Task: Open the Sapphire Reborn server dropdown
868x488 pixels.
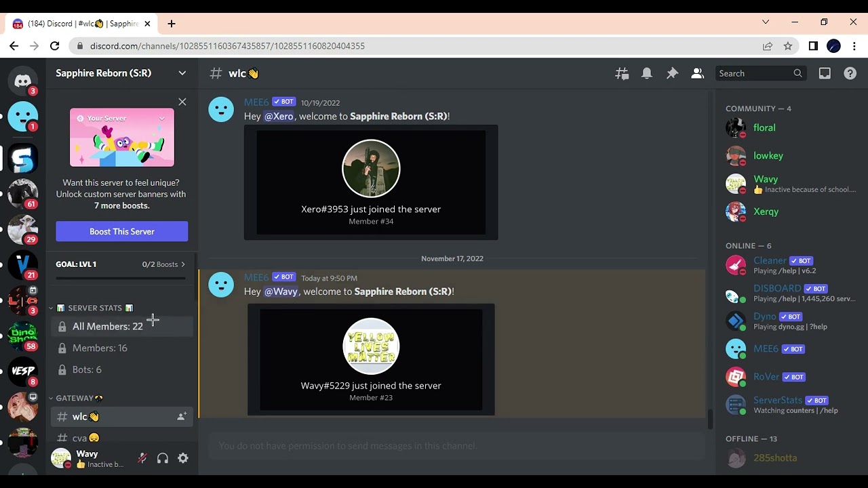Action: click(x=122, y=73)
